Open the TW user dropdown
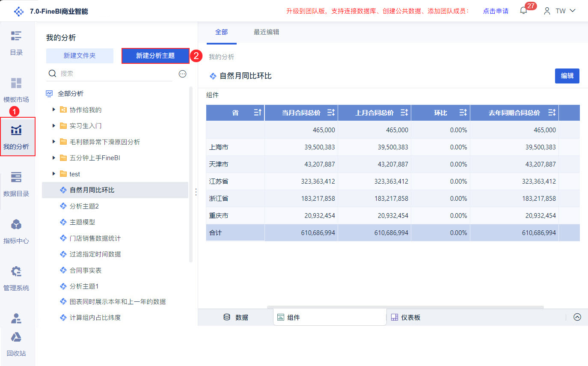The height and width of the screenshot is (366, 588). pyautogui.click(x=566, y=11)
